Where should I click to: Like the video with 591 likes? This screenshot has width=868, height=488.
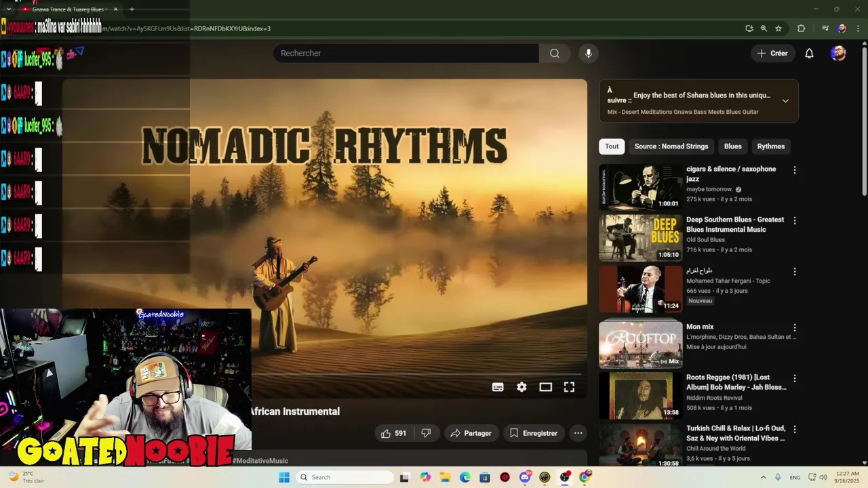393,433
